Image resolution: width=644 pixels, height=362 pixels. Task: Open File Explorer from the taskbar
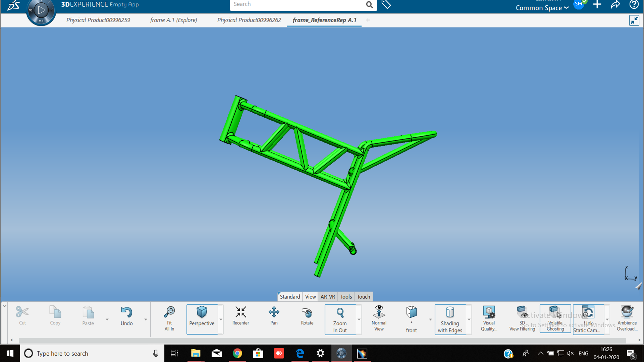[196, 353]
